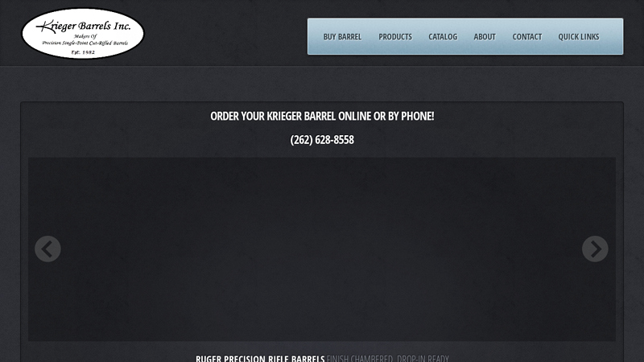This screenshot has width=644, height=362.
Task: Click the 'Finish chambered, drop-in ready' subtitle
Action: click(x=388, y=358)
